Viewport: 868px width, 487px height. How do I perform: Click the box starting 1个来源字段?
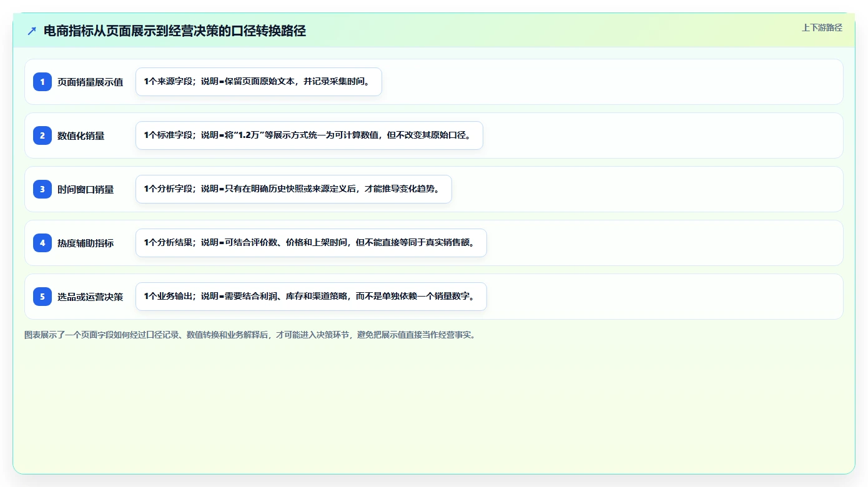coord(259,82)
